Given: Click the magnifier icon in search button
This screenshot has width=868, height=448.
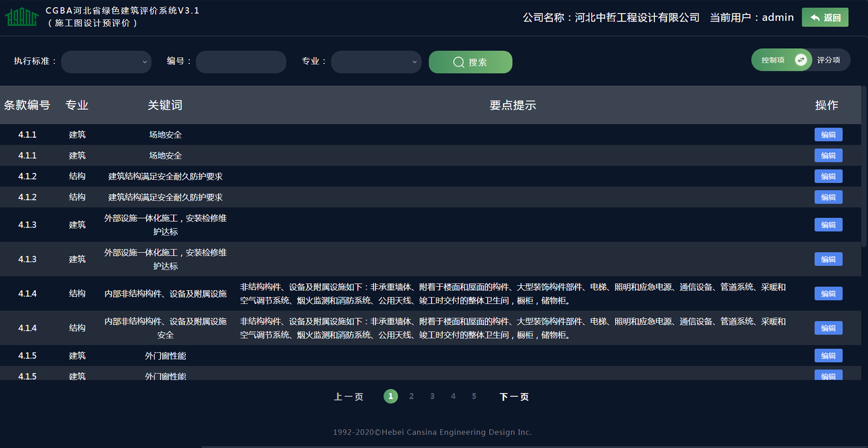Looking at the screenshot, I should [x=459, y=62].
